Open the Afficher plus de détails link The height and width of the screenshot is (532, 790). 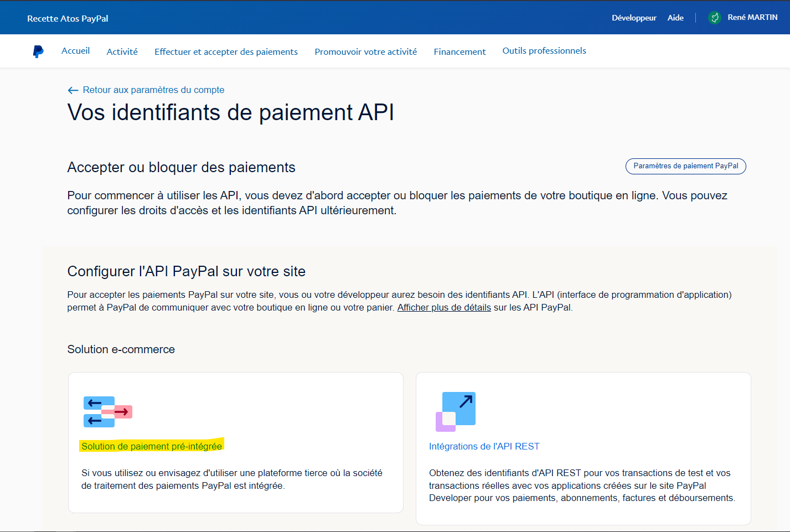(x=444, y=307)
